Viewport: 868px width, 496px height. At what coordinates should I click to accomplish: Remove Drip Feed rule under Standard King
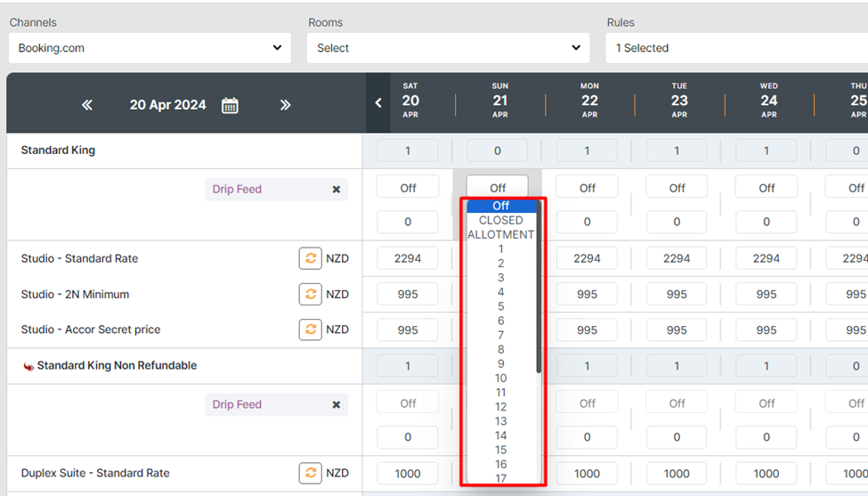337,190
